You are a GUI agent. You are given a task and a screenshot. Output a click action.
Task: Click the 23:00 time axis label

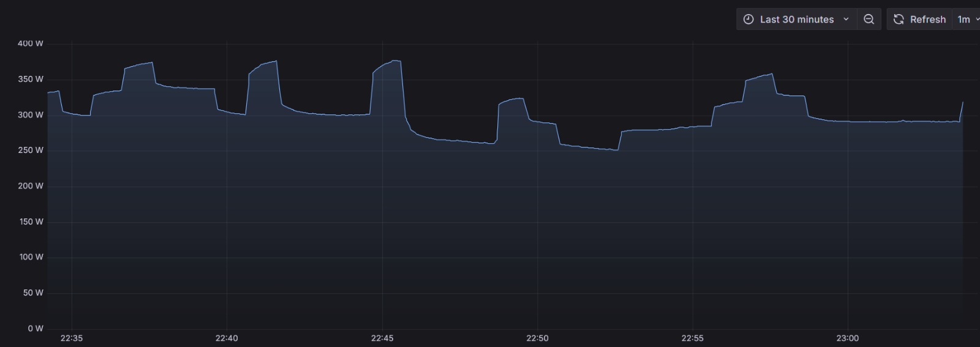[x=848, y=338]
